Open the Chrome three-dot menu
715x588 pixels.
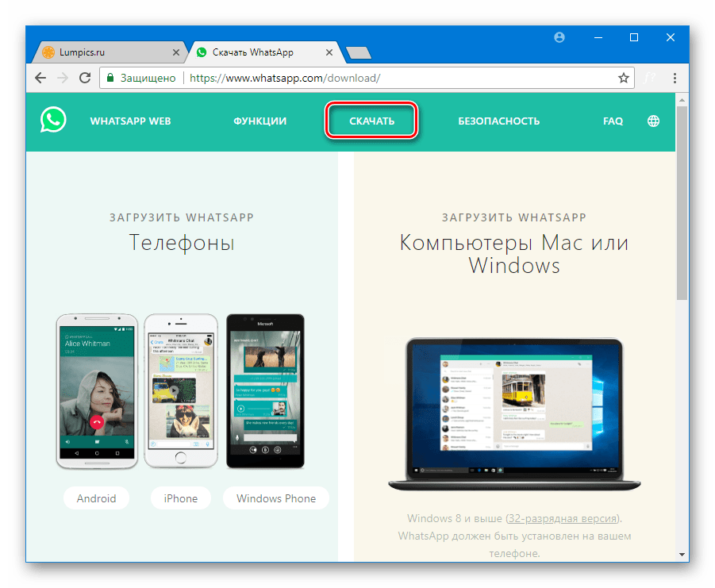675,79
